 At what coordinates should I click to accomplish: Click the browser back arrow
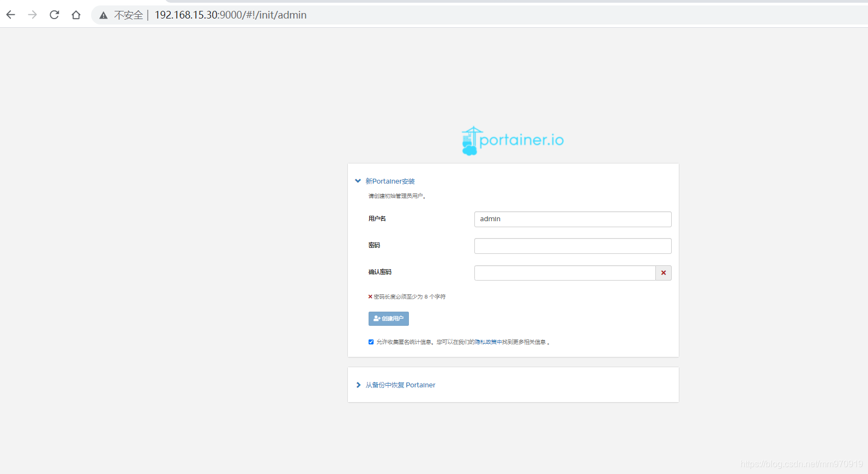tap(11, 15)
